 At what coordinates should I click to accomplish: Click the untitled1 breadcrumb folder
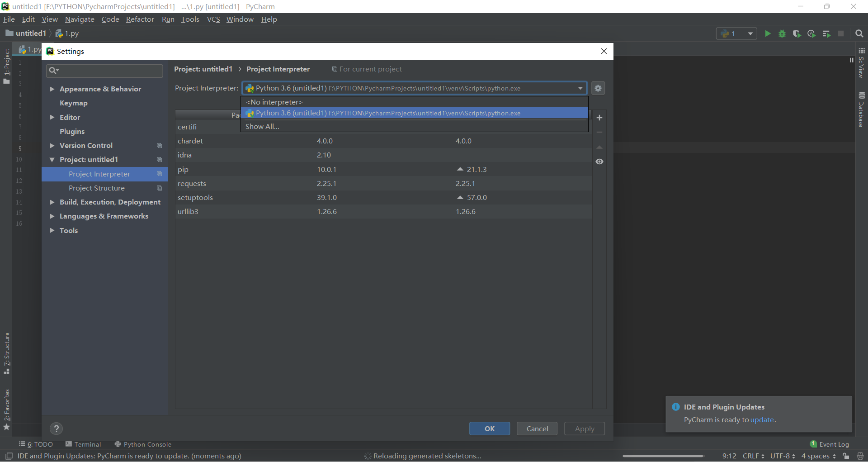click(26, 33)
